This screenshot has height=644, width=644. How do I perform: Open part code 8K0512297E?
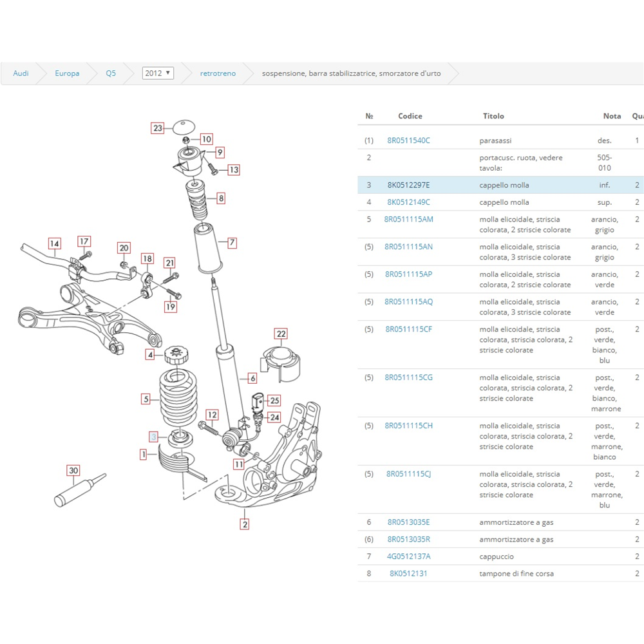(409, 185)
